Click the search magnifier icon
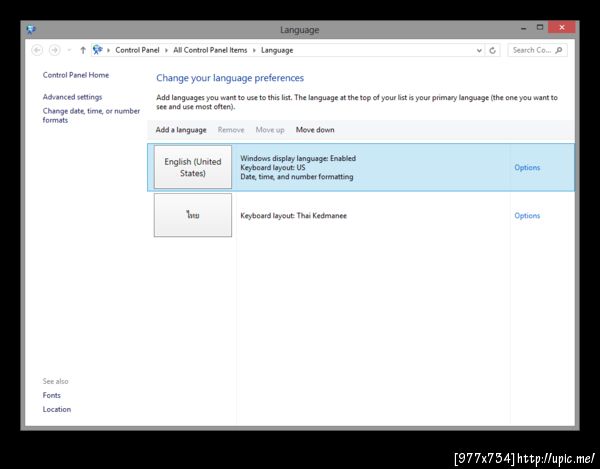 (x=559, y=50)
